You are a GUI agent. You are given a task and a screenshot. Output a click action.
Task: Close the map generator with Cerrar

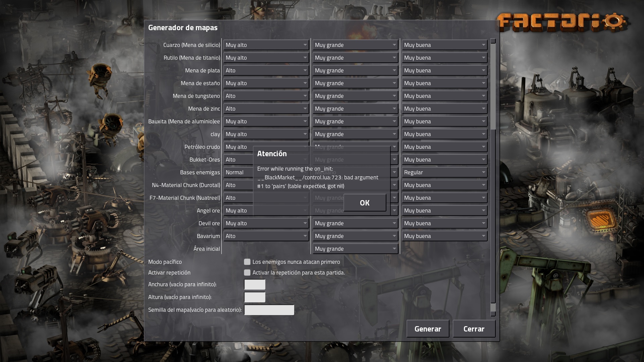tap(474, 329)
